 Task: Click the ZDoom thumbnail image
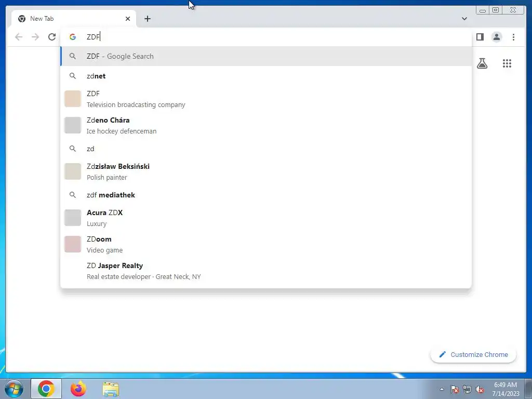(x=73, y=244)
